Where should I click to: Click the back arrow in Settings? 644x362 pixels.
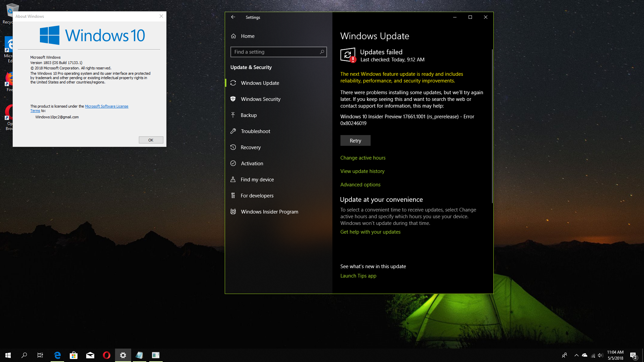(233, 17)
